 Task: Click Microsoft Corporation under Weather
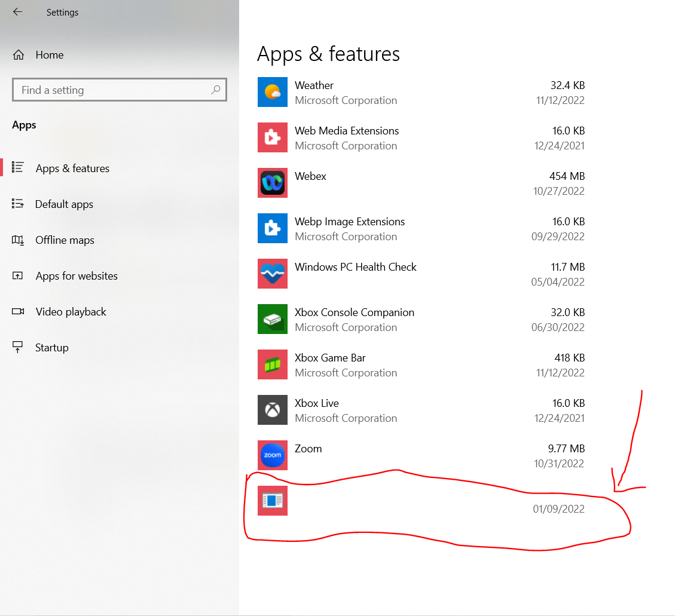click(346, 100)
